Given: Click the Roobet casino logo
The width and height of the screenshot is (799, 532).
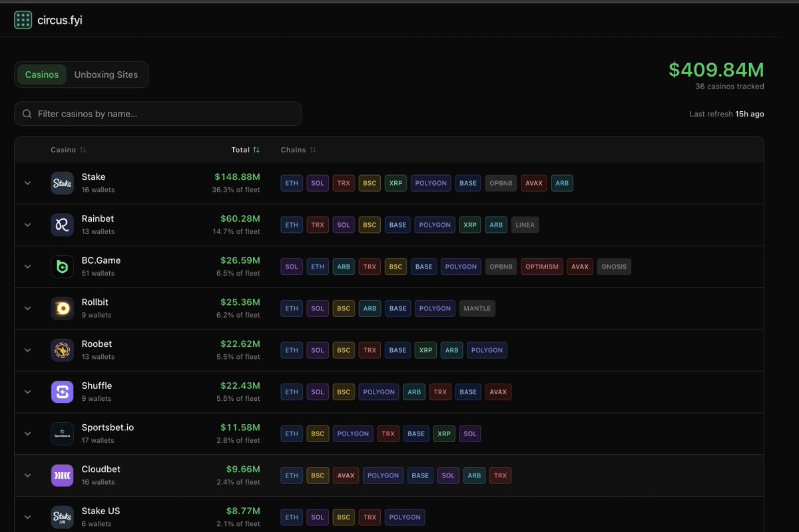Looking at the screenshot, I should [62, 350].
